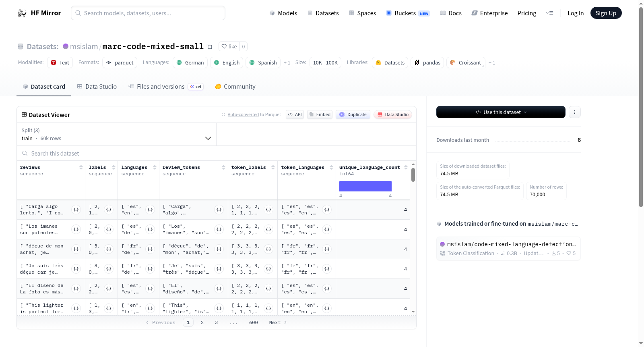Show the +1 additional languages
This screenshot has height=347, width=644.
[287, 62]
